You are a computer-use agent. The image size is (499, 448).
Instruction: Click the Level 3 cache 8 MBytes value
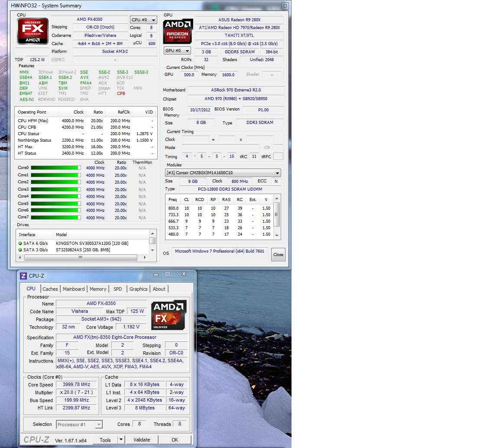pyautogui.click(x=145, y=408)
